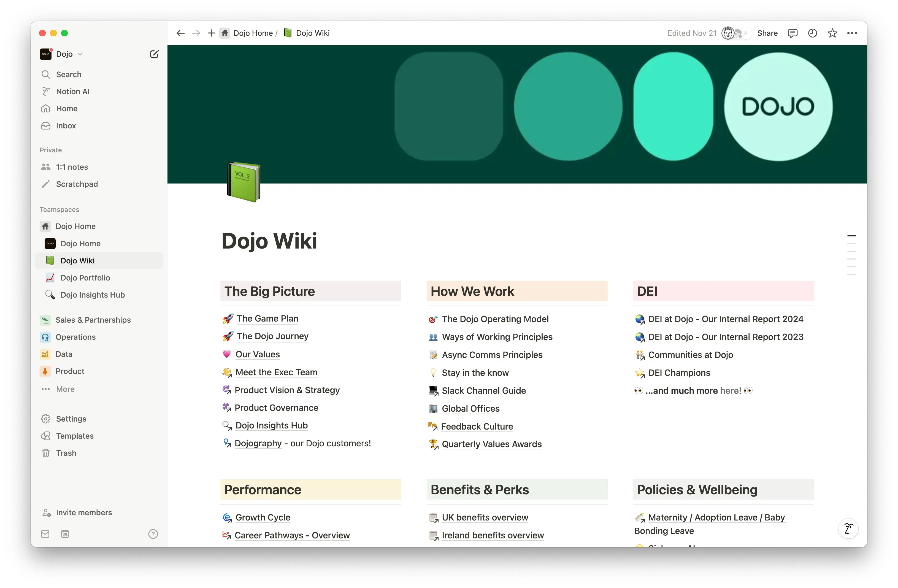Add Dojo Wiki to favorites with the star
The height and width of the screenshot is (588, 898).
pos(832,33)
